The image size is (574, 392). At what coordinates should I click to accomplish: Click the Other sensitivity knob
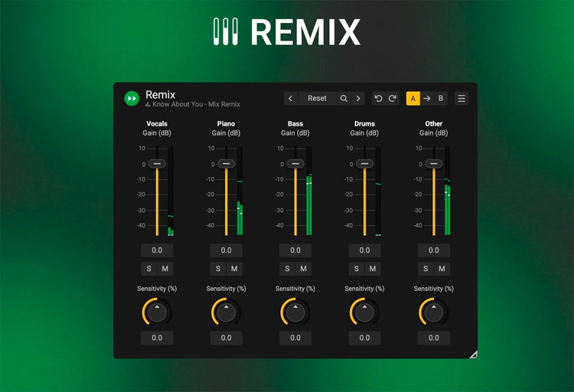[434, 312]
